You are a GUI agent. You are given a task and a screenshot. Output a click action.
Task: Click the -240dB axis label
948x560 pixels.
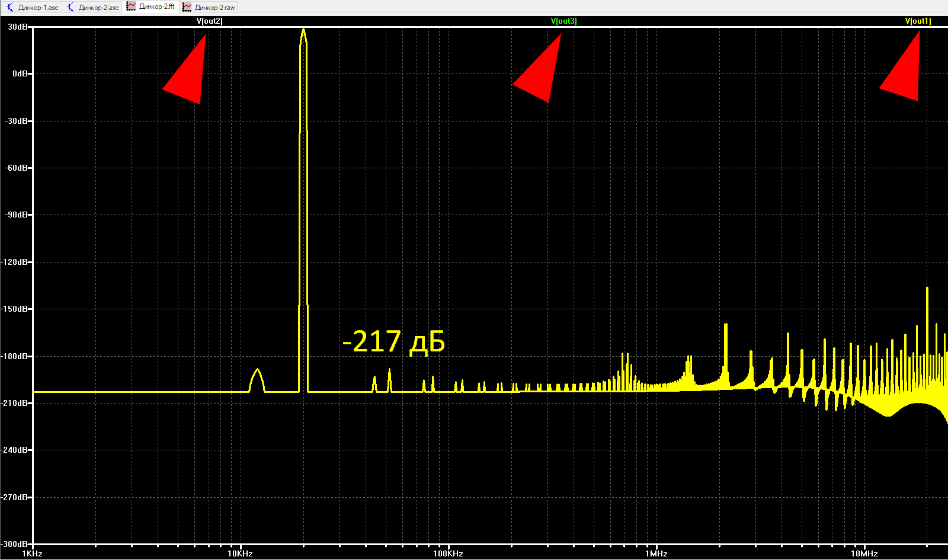pos(15,450)
